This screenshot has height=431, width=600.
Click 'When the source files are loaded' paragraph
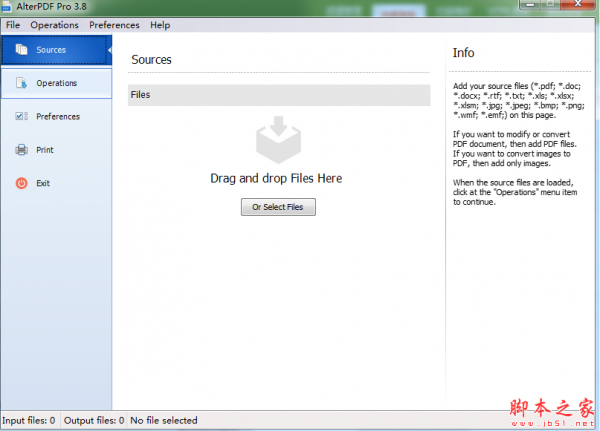[515, 192]
